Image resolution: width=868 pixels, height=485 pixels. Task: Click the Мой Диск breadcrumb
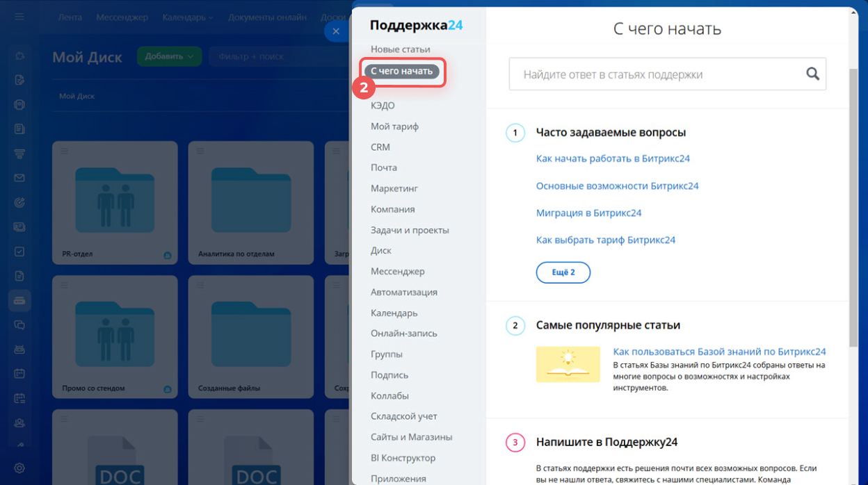[77, 97]
